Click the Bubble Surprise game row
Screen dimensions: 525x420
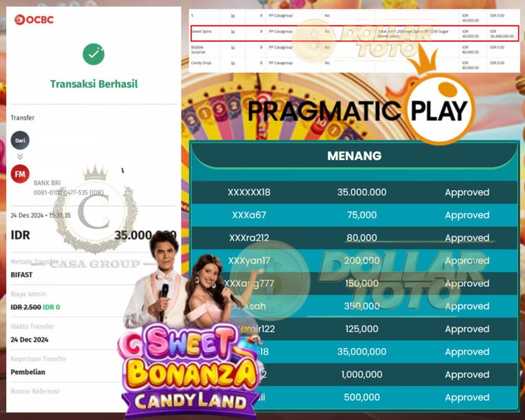click(x=355, y=50)
